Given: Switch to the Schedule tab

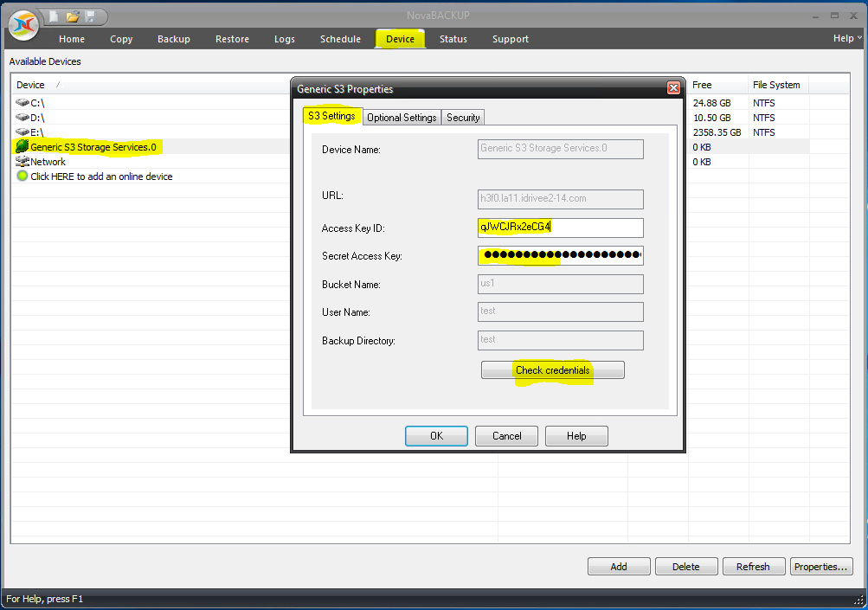Looking at the screenshot, I should [340, 39].
